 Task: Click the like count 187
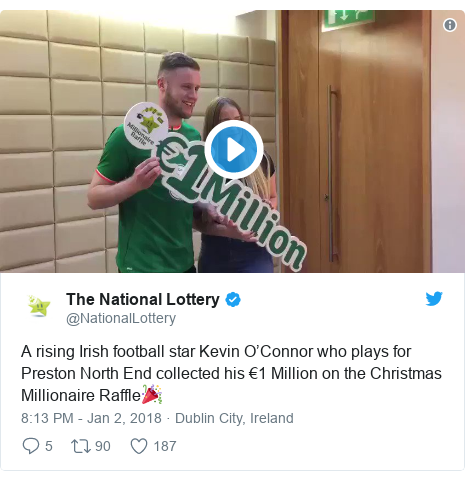[x=165, y=446]
